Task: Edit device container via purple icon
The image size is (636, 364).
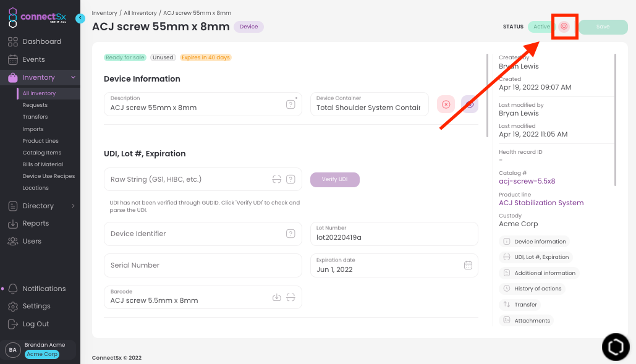Action: [469, 104]
